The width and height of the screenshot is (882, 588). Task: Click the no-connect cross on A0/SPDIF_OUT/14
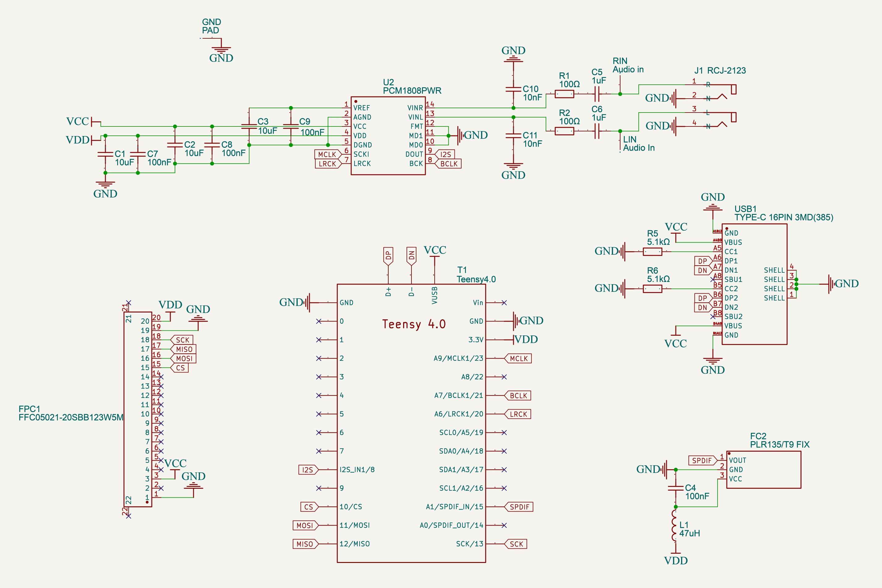click(x=504, y=525)
